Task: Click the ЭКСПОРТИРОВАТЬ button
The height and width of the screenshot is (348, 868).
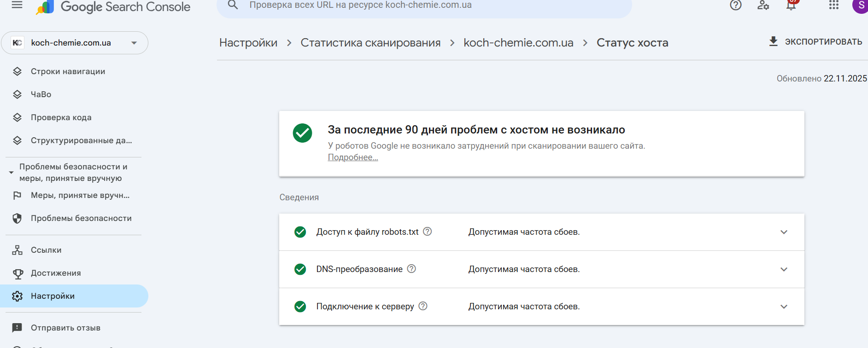Action: (x=815, y=42)
